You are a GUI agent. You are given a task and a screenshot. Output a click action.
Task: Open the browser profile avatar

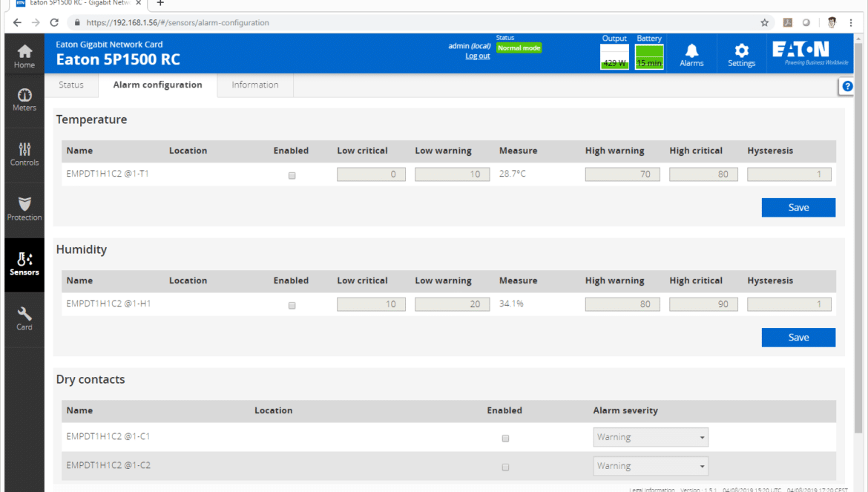click(x=832, y=23)
